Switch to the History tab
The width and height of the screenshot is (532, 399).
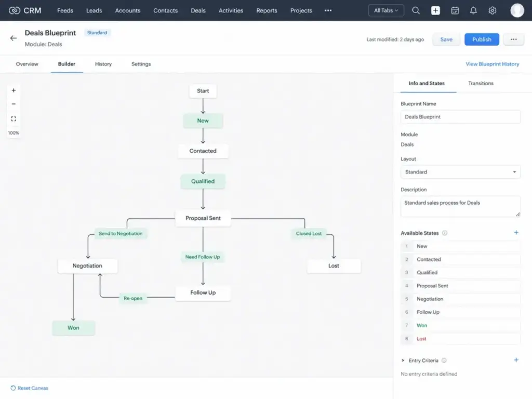click(x=103, y=64)
